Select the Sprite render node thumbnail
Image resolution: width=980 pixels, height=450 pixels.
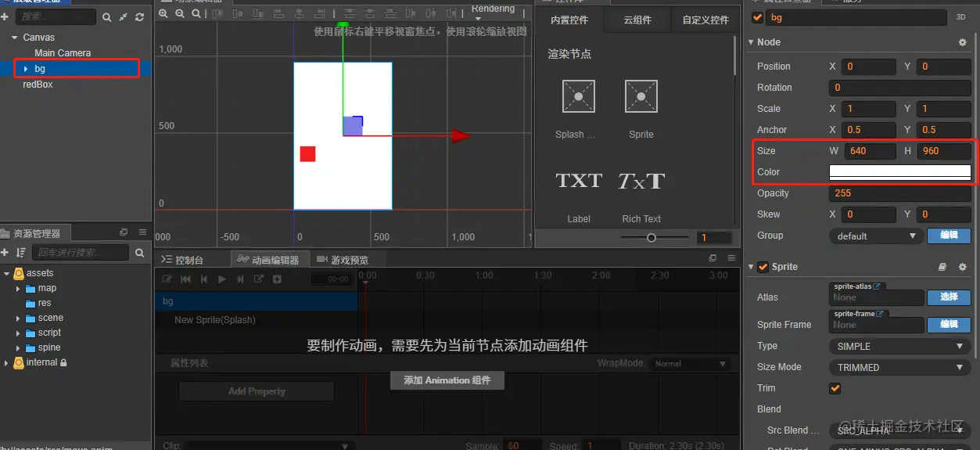[641, 96]
